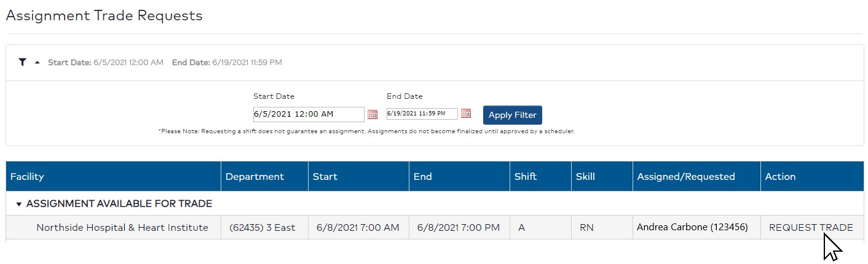Image resolution: width=868 pixels, height=264 pixels.
Task: Open the Start Date calendar picker
Action: (x=373, y=114)
